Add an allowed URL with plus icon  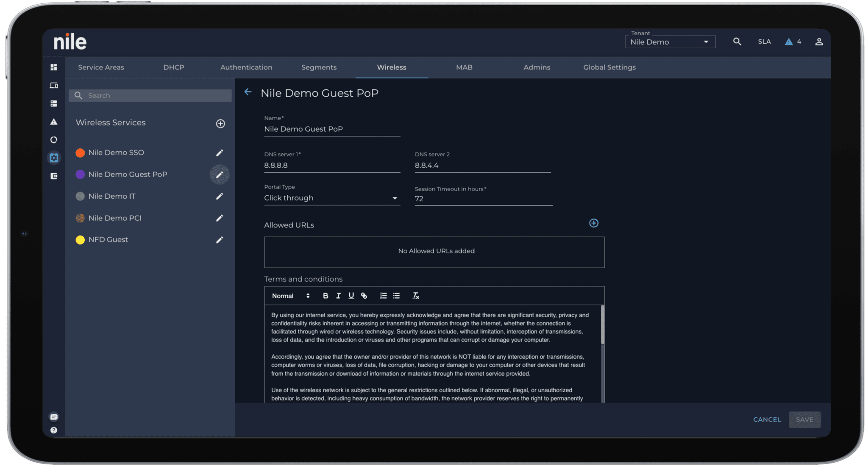594,223
